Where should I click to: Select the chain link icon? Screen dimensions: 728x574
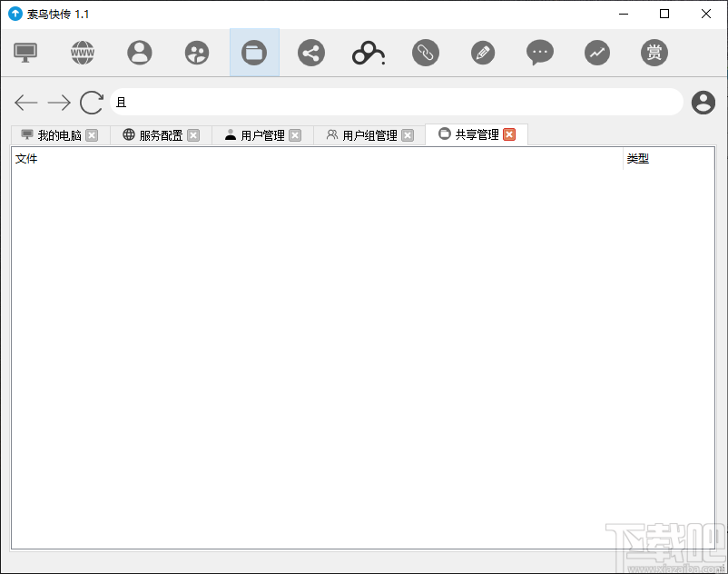point(426,53)
